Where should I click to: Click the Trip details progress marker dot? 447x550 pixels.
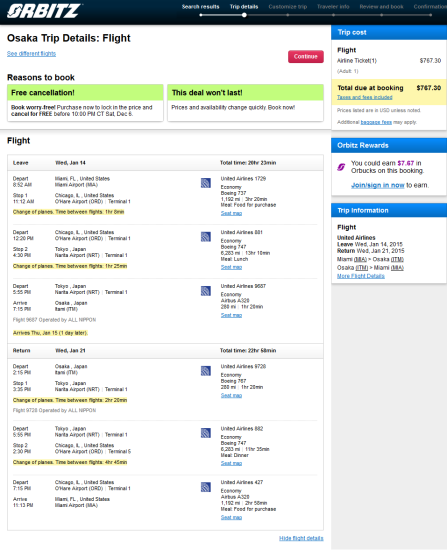(x=244, y=15)
